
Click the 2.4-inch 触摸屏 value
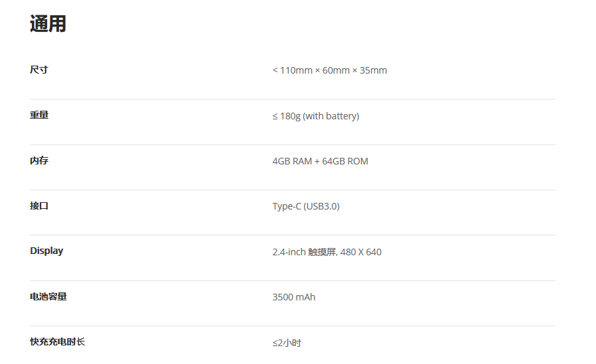pyautogui.click(x=305, y=252)
